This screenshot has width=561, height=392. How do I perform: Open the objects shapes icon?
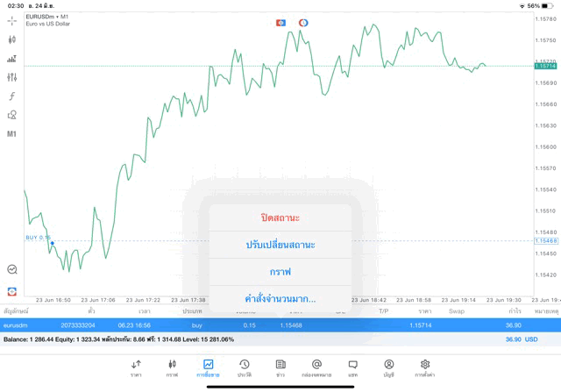[x=12, y=115]
